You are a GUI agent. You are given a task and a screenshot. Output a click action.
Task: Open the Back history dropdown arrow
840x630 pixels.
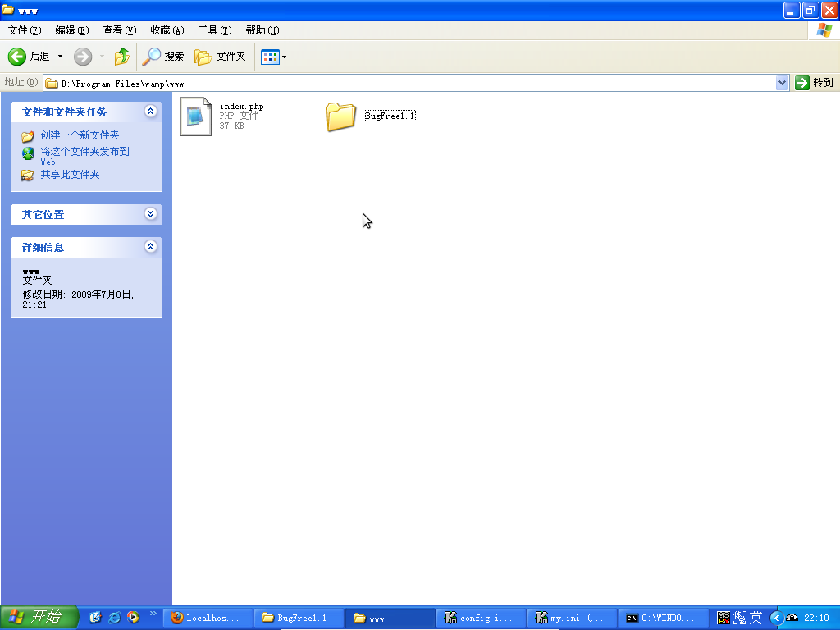(60, 57)
